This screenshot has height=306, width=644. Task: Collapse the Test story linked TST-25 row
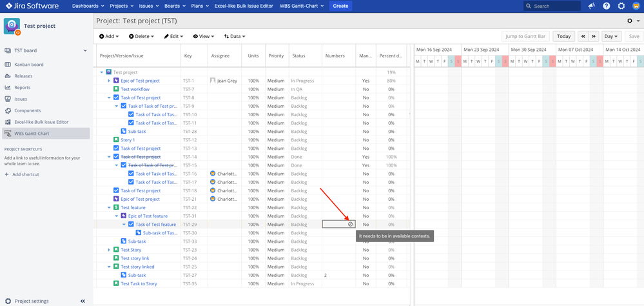pos(109,267)
